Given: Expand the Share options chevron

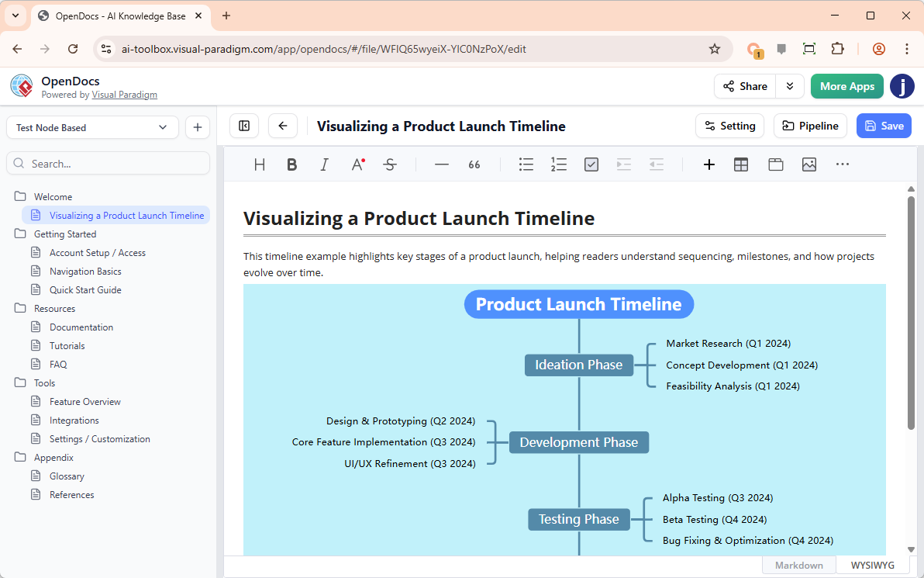Looking at the screenshot, I should click(x=790, y=86).
